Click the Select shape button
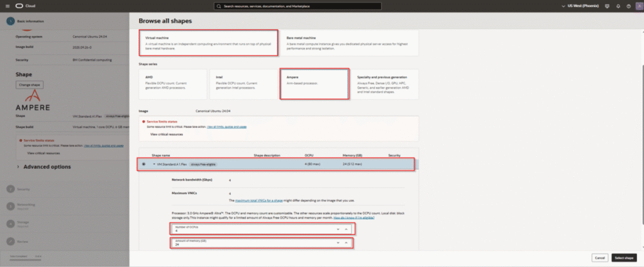The height and width of the screenshot is (267, 644). click(x=624, y=258)
